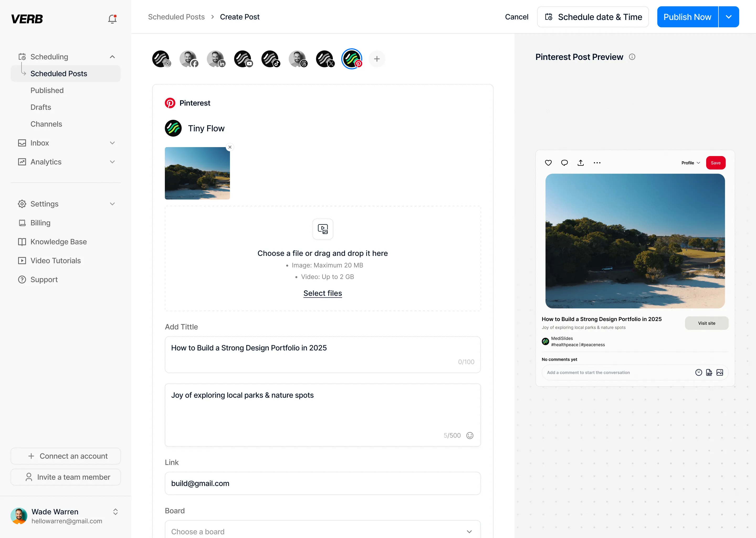Select the Instagram channel avatar

pos(161,59)
